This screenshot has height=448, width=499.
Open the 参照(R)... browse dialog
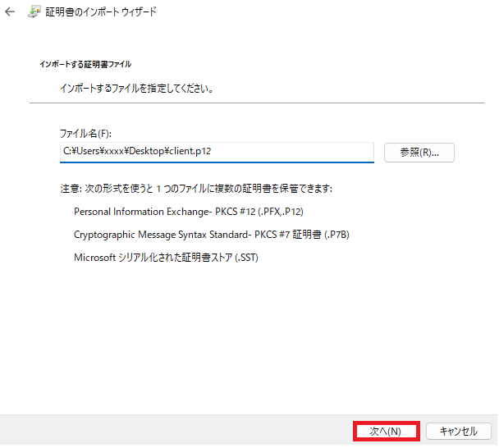(419, 152)
